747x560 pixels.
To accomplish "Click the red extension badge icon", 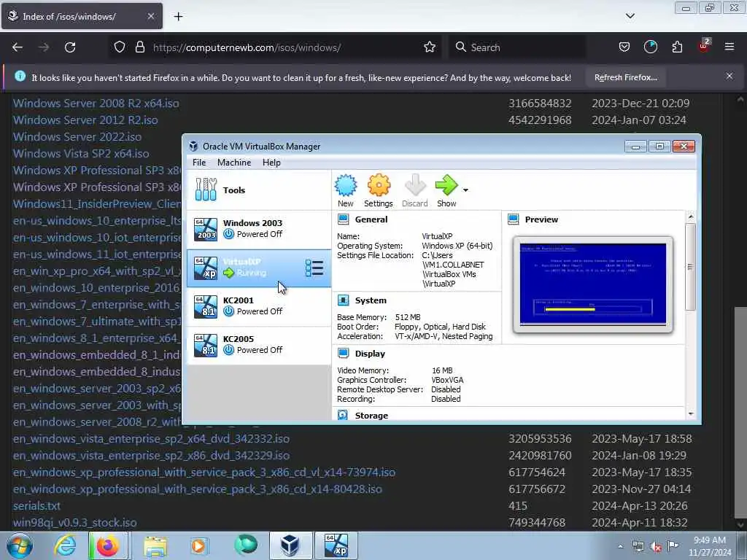I will pyautogui.click(x=704, y=46).
